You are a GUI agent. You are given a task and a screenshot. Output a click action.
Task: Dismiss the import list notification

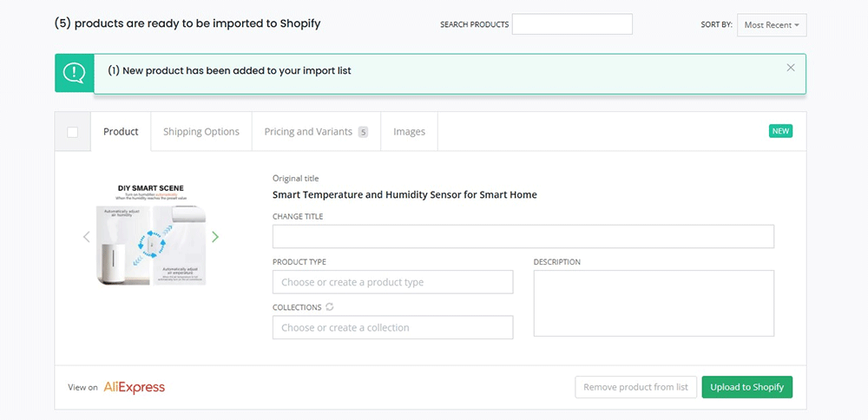(790, 68)
